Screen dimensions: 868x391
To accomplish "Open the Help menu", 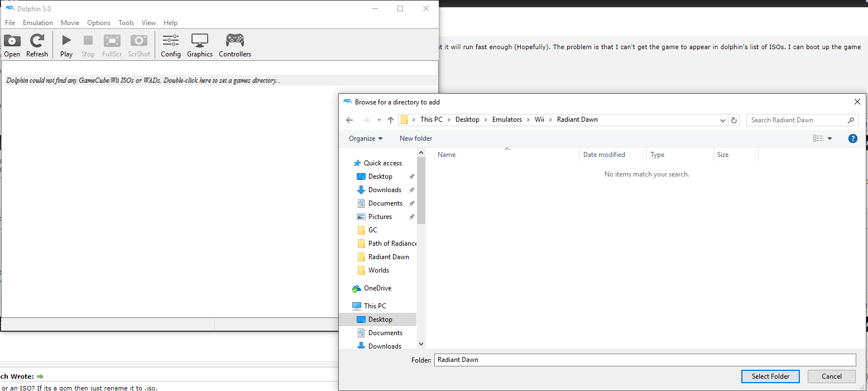I will (x=171, y=23).
